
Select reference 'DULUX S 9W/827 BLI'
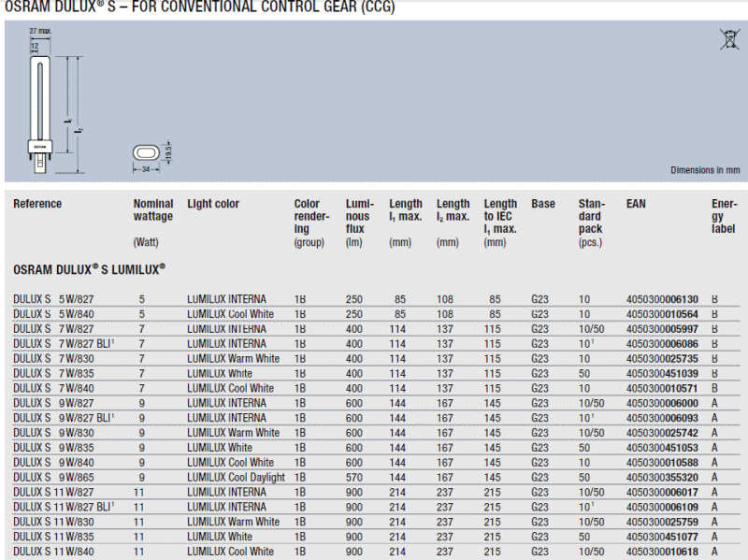[x=64, y=418]
